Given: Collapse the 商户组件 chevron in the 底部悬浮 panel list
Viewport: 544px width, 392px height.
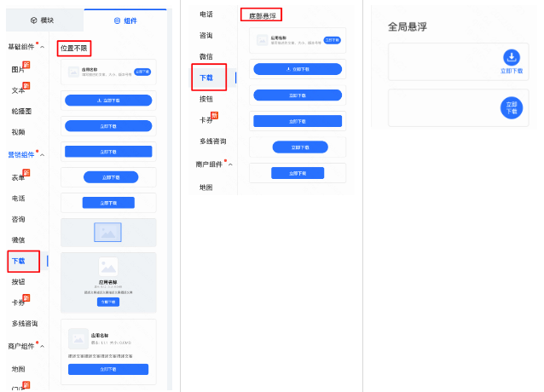Looking at the screenshot, I should [230, 164].
